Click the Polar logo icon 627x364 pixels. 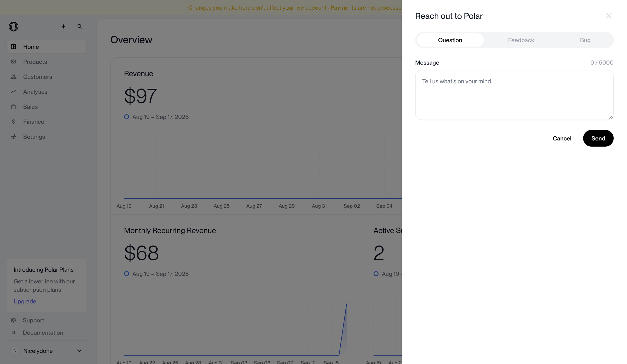(14, 27)
